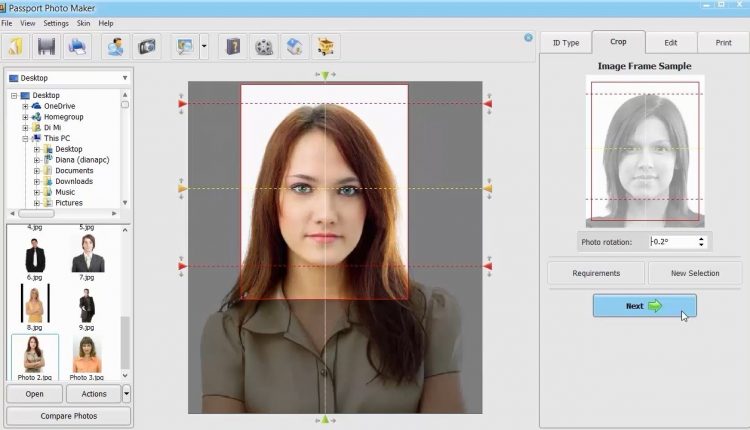Expand the Documents folder node
This screenshot has height=430, width=750.
pyautogui.click(x=37, y=171)
